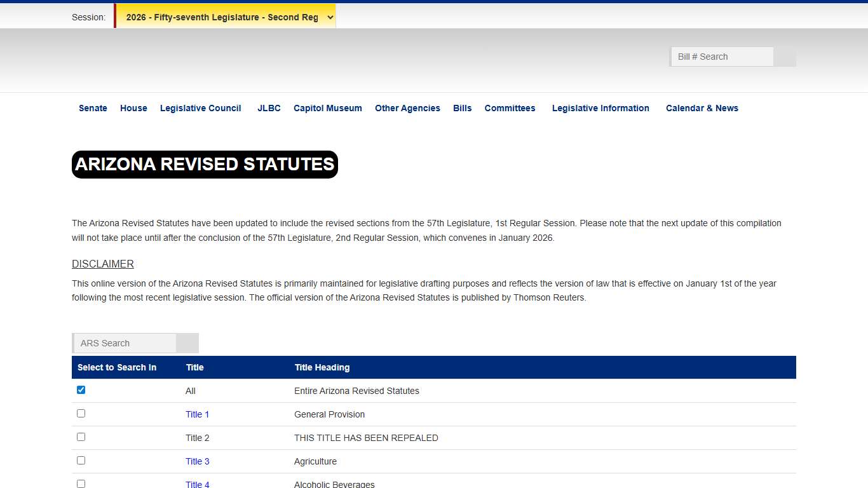Image resolution: width=868 pixels, height=488 pixels.
Task: Choose a different legislative session
Action: click(x=225, y=17)
